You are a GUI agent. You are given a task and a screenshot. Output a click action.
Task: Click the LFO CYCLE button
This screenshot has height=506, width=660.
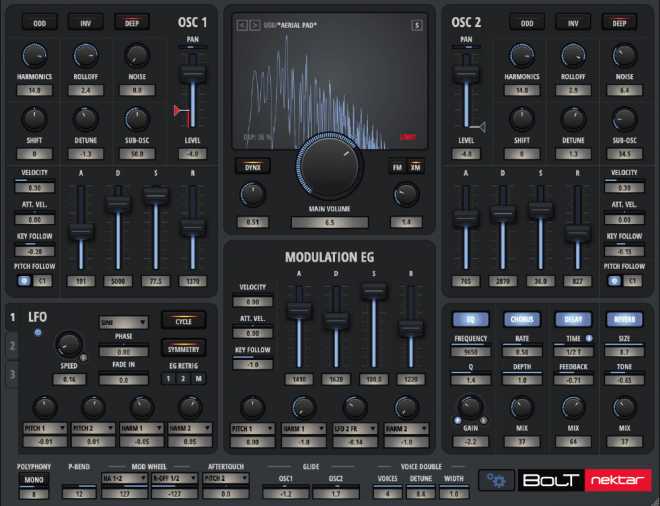pos(183,322)
